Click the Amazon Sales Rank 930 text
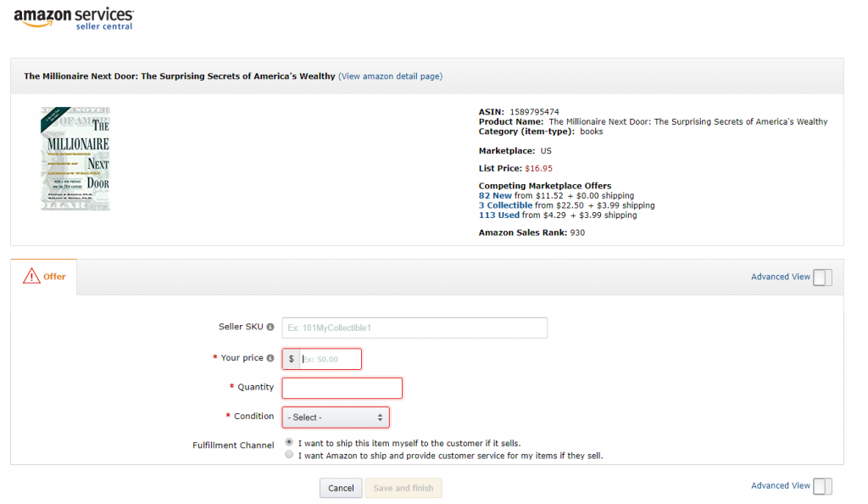This screenshot has height=504, width=868. 531,232
